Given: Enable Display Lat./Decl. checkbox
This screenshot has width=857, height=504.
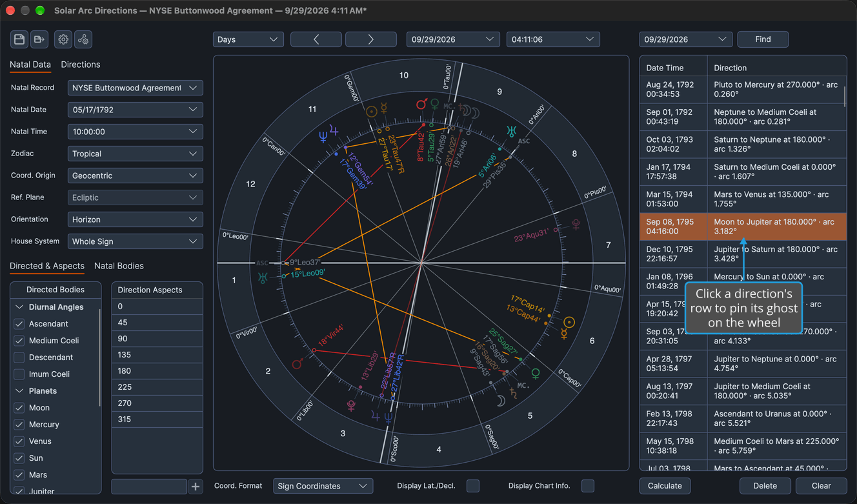Looking at the screenshot, I should pyautogui.click(x=473, y=486).
